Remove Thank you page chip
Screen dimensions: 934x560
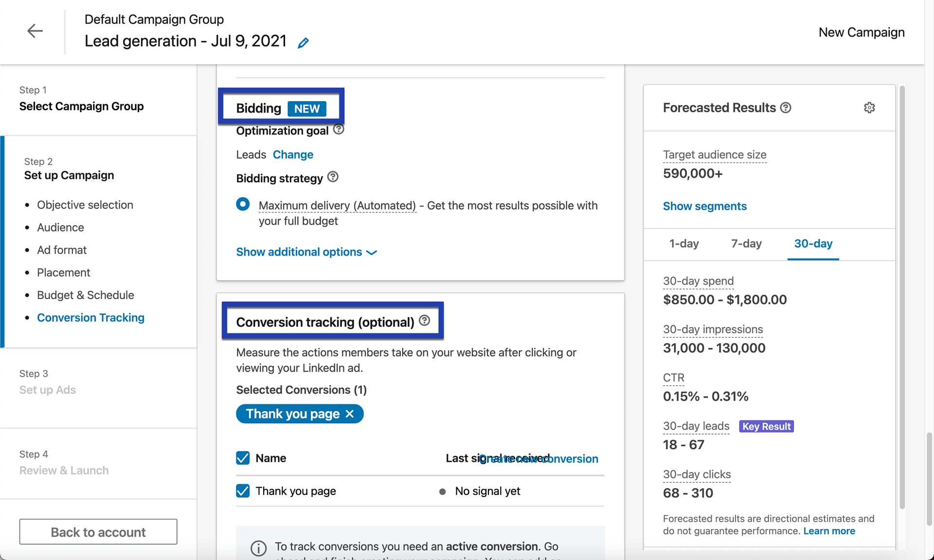pyautogui.click(x=349, y=414)
